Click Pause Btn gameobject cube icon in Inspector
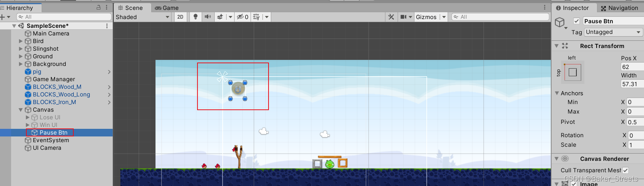This screenshot has height=186, width=644. (560, 22)
